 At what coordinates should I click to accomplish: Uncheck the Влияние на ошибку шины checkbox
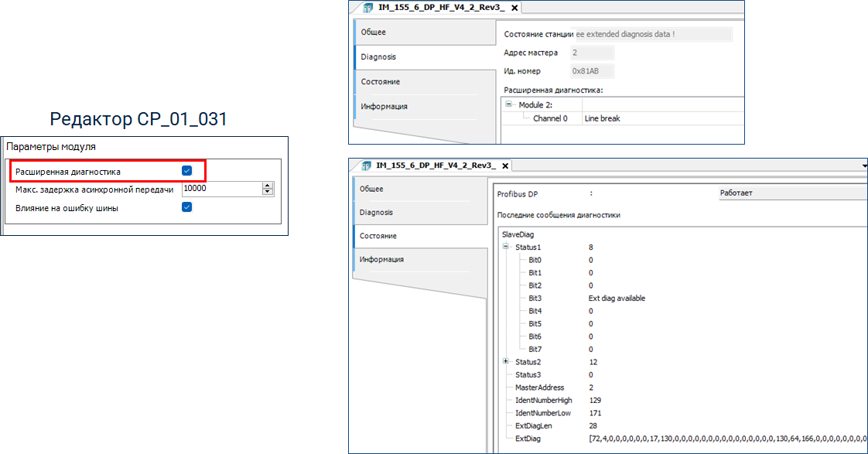[186, 207]
